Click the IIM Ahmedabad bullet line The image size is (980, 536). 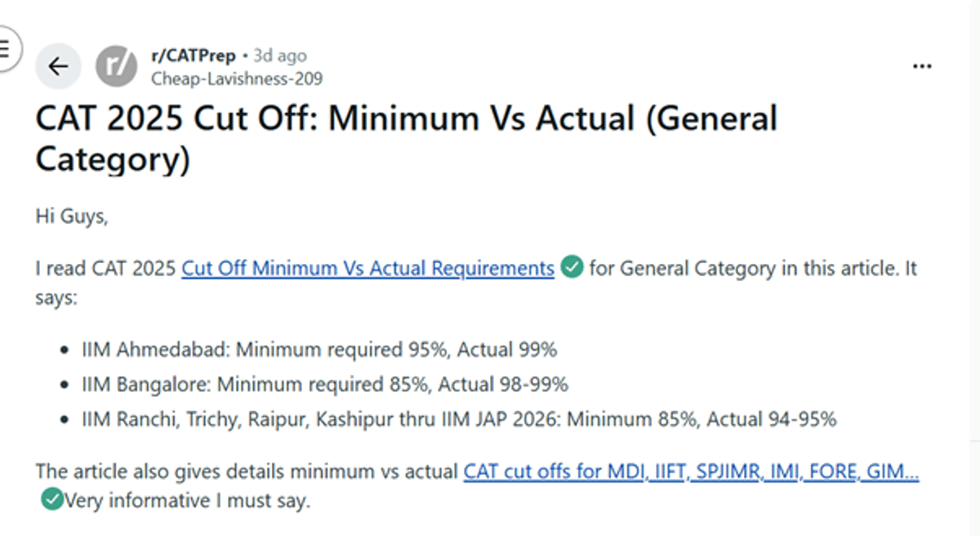[x=318, y=349]
